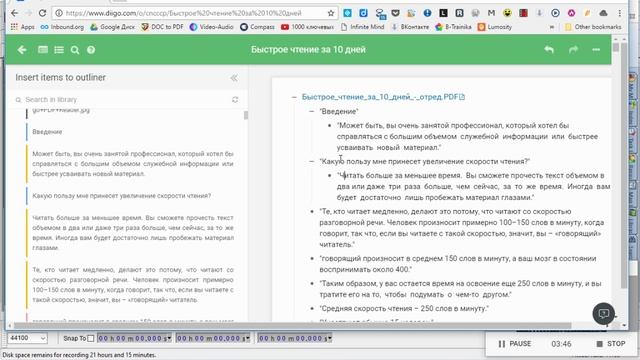
Task: Open the card view icon in green header
Action: click(x=43, y=50)
